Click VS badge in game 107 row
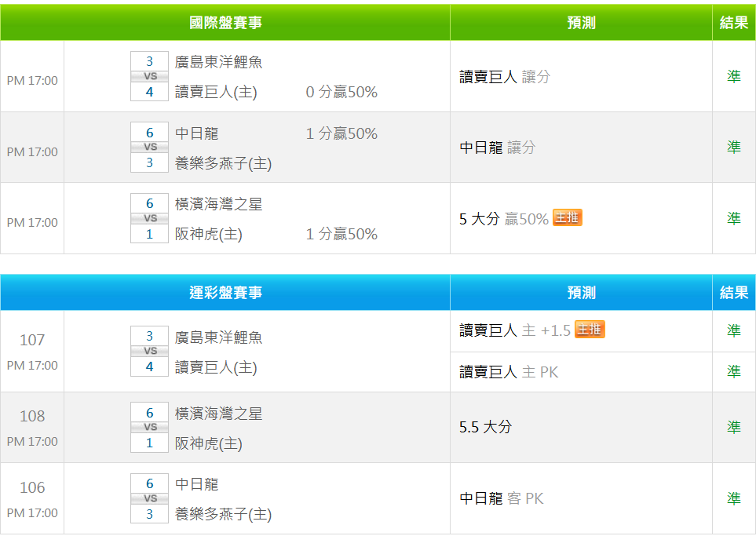The image size is (756, 536). (149, 351)
